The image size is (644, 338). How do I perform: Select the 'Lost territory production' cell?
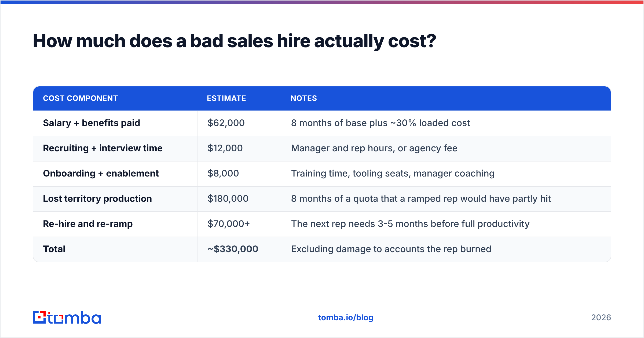(x=97, y=199)
